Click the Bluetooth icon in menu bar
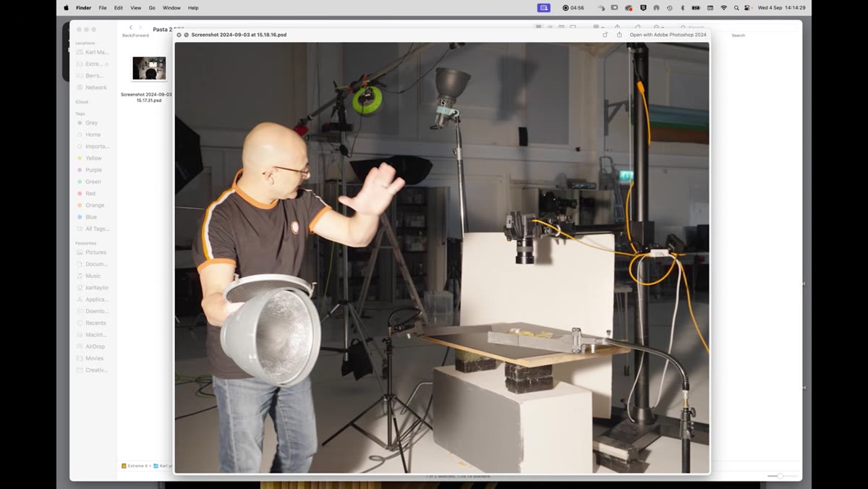 coord(683,8)
